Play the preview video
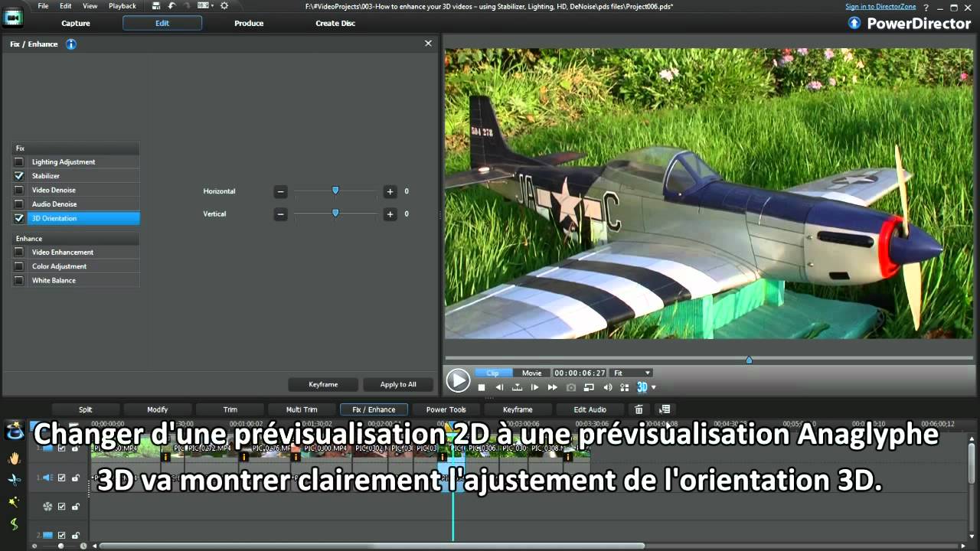 point(458,380)
